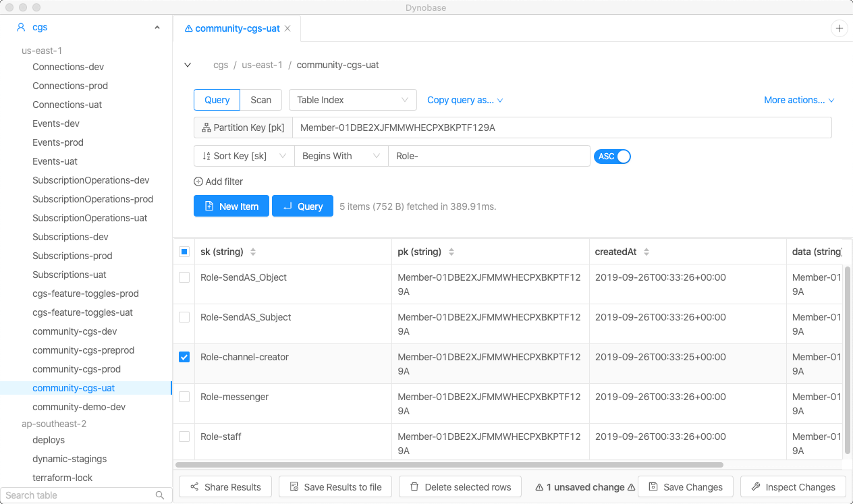Image resolution: width=853 pixels, height=504 pixels.
Task: Switch to the Query mode button
Action: point(217,100)
